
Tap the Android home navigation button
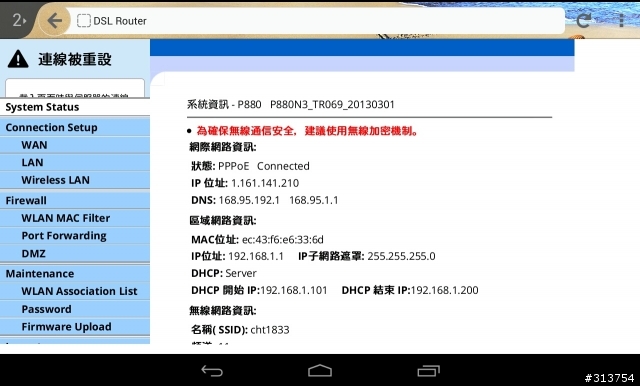pos(320,370)
